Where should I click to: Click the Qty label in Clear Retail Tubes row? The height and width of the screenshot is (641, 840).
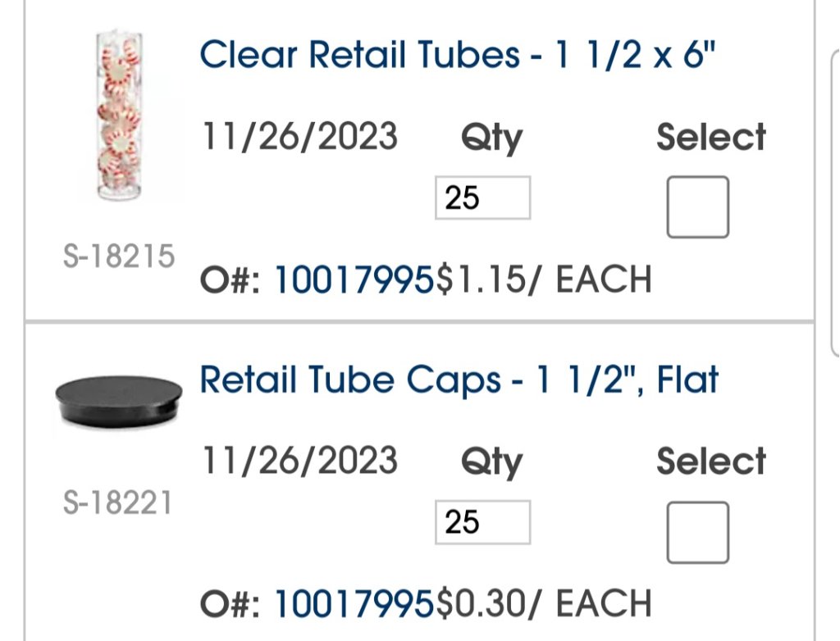[491, 139]
